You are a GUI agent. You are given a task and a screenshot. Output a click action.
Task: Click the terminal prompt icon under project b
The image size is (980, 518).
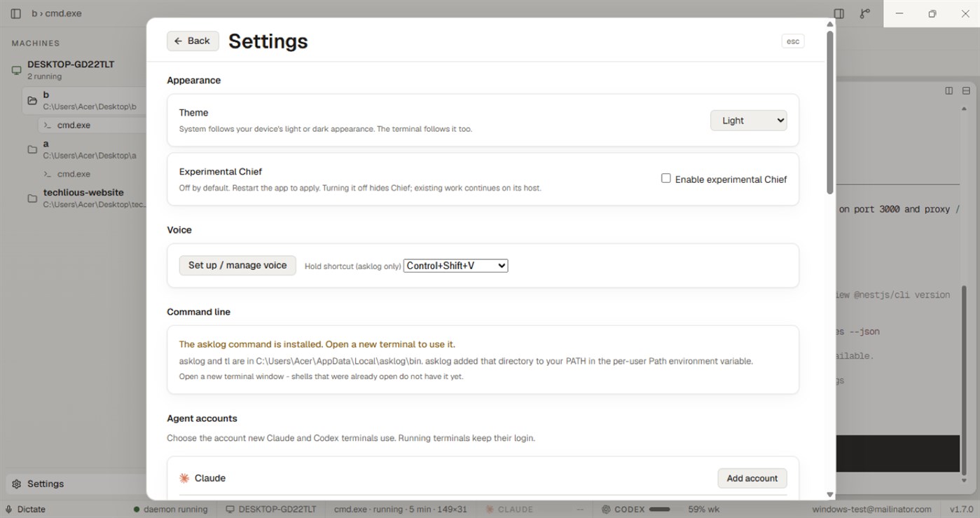[48, 125]
